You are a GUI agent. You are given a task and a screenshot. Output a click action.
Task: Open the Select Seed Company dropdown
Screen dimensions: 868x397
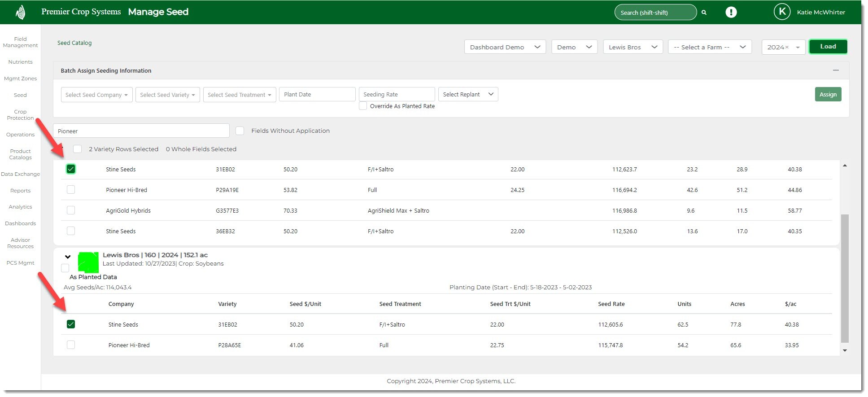96,95
